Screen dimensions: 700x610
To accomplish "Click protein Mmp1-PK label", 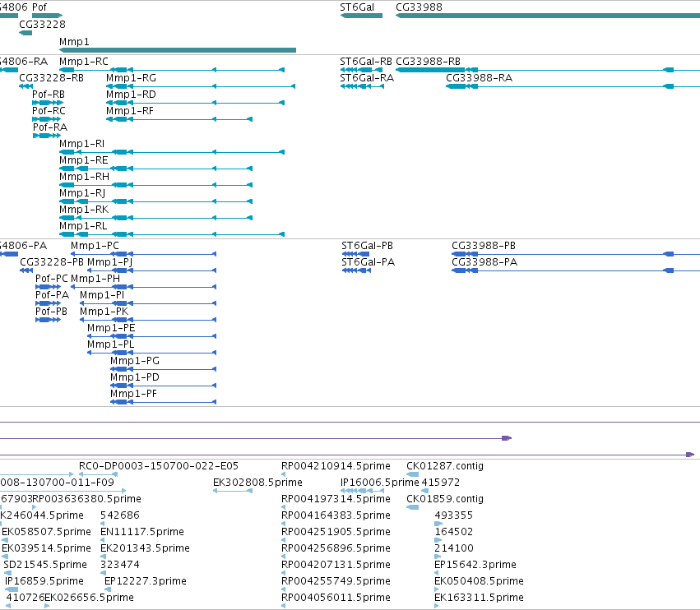I will (104, 312).
